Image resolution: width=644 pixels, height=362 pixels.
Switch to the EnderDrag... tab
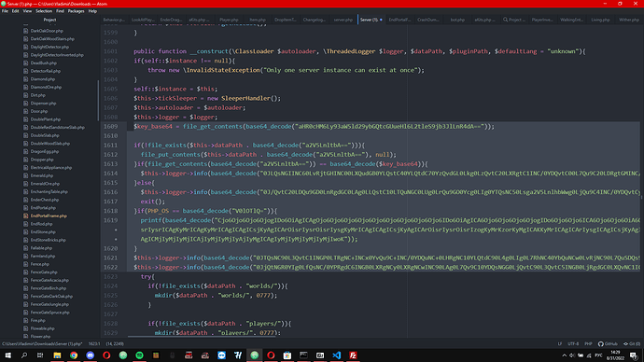point(171,20)
